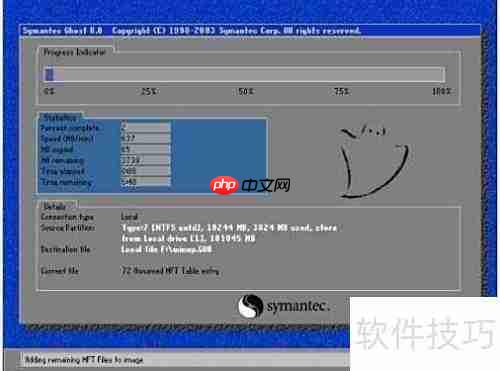This screenshot has height=371, width=500.
Task: Click the MB copied value field
Action: (x=146, y=149)
